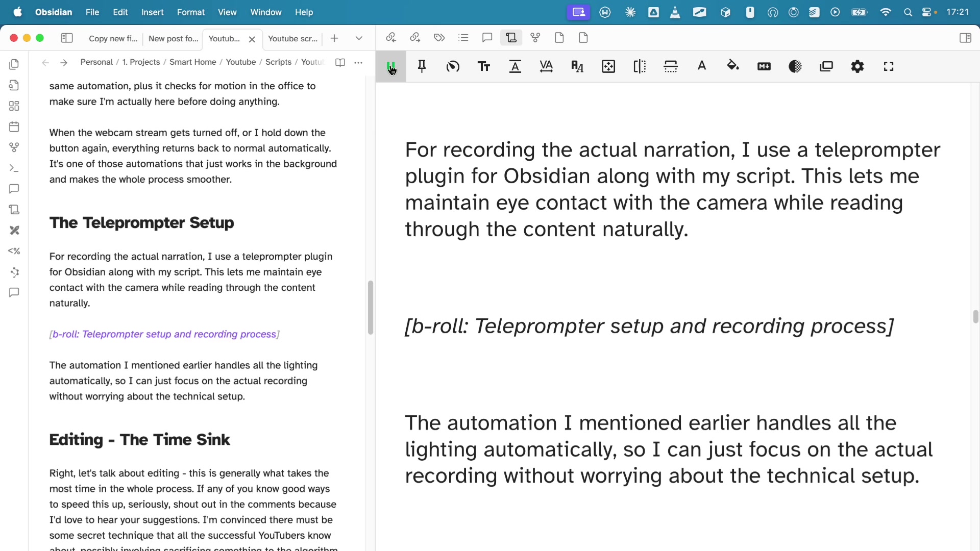
Task: Click the Templater <% sidebar icon
Action: point(14,251)
